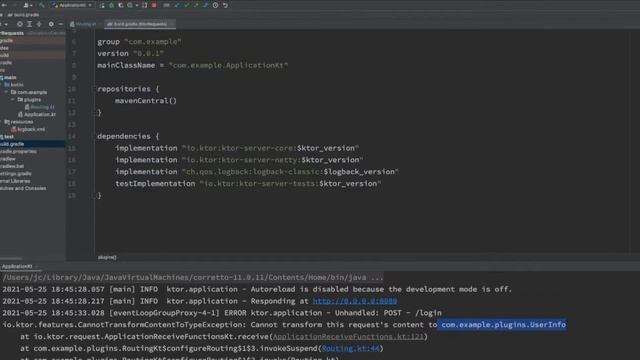Collapse the plugins package node
640x360 pixels.
13,100
